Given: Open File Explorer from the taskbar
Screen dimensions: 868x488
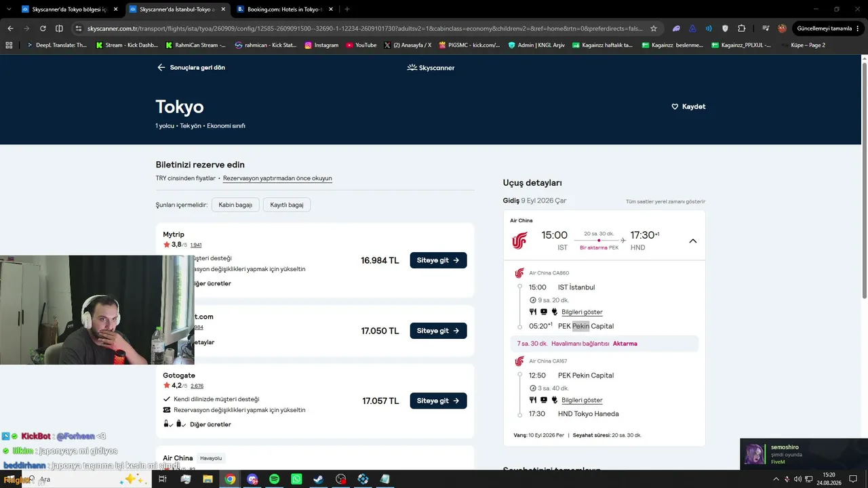Looking at the screenshot, I should coord(208,479).
